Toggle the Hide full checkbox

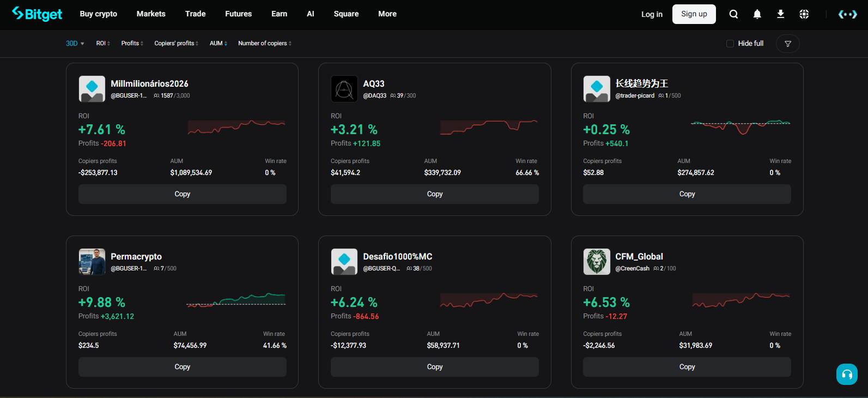tap(730, 44)
